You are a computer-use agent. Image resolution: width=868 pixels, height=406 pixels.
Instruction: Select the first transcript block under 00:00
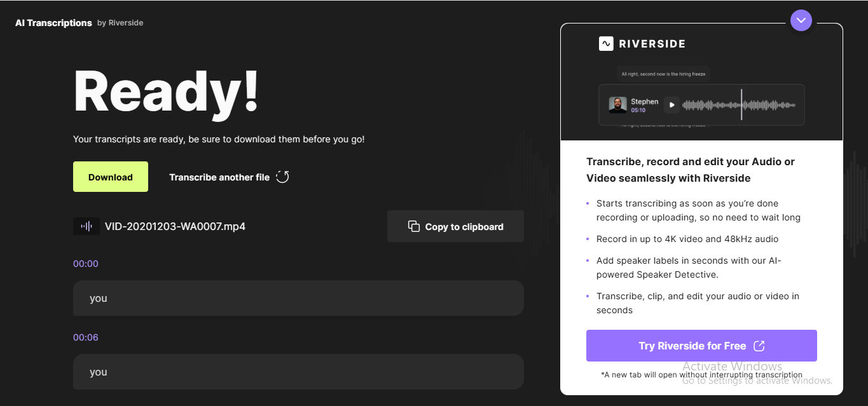pyautogui.click(x=298, y=298)
